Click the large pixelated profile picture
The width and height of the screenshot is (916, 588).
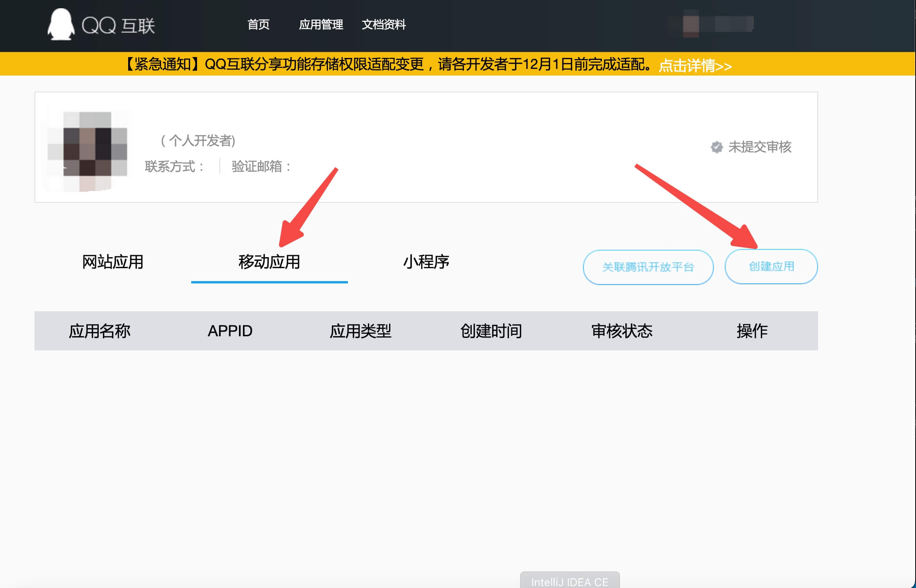88,151
